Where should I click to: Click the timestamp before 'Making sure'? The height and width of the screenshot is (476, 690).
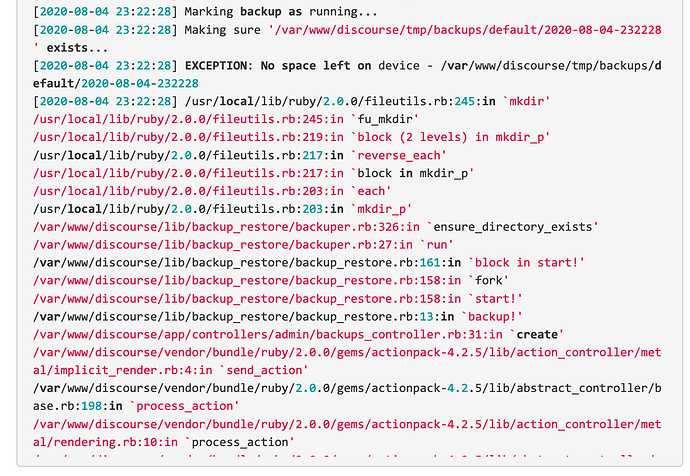[105, 30]
